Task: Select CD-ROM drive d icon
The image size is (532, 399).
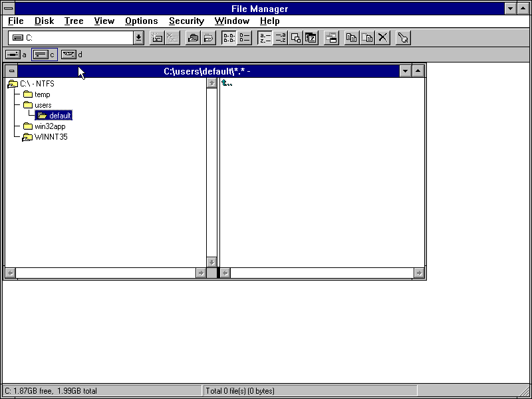Action: [72, 55]
